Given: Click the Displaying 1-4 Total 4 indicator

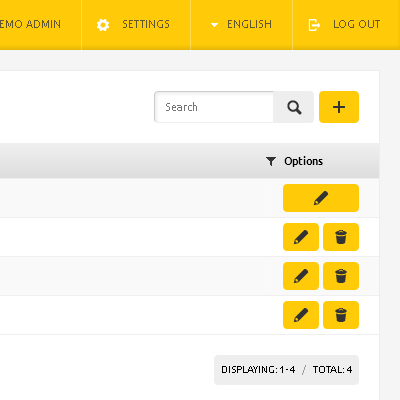Looking at the screenshot, I should [x=286, y=370].
